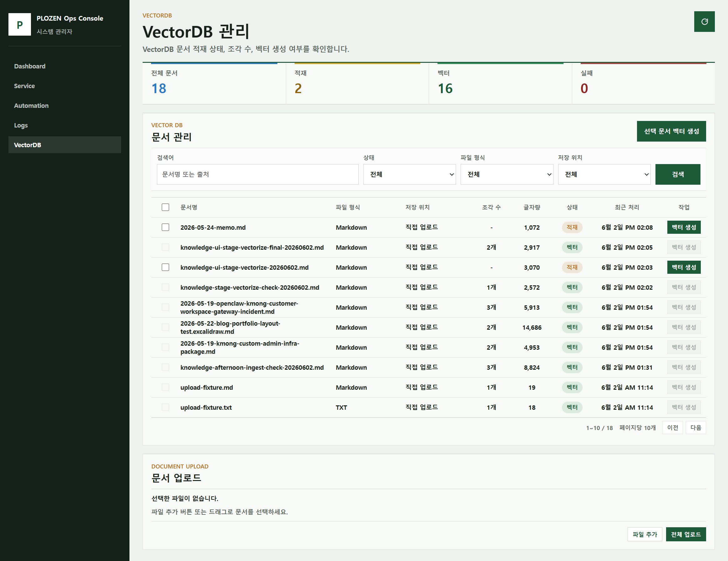
Task: Focus the 문서명 또는 출처 search field
Action: (x=257, y=174)
